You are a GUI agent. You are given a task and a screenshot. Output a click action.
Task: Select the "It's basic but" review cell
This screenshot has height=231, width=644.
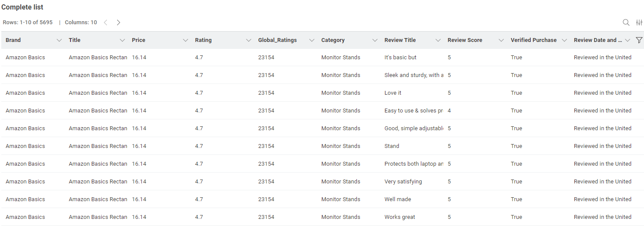pos(400,58)
